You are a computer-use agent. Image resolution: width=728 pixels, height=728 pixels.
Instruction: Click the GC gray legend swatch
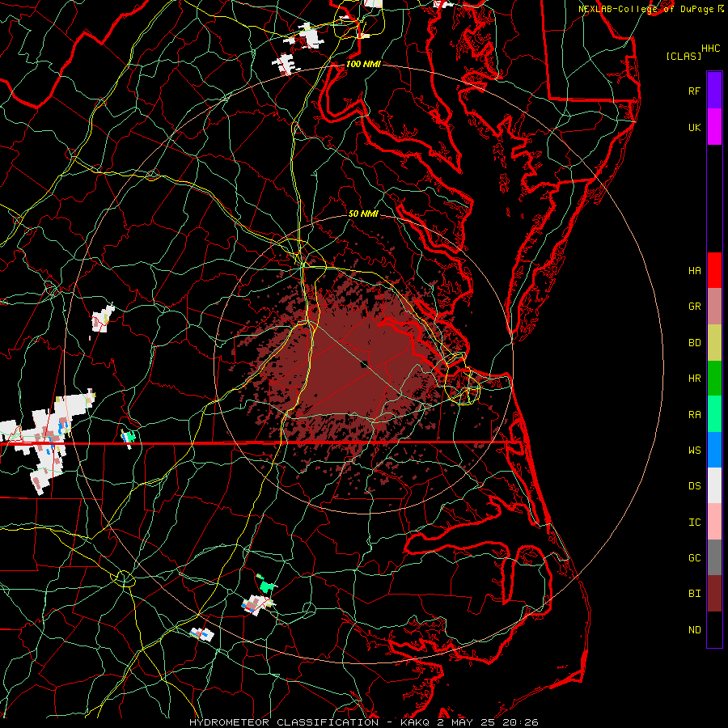[x=714, y=557]
